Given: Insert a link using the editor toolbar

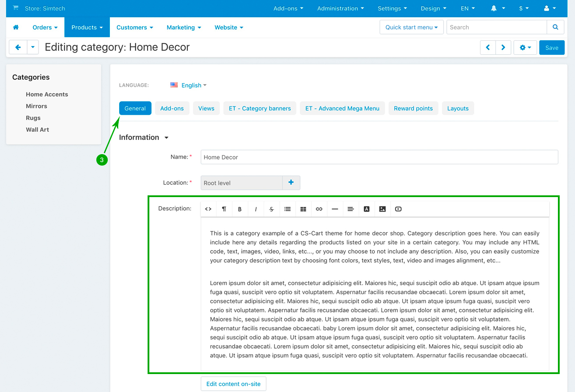Looking at the screenshot, I should pyautogui.click(x=319, y=209).
